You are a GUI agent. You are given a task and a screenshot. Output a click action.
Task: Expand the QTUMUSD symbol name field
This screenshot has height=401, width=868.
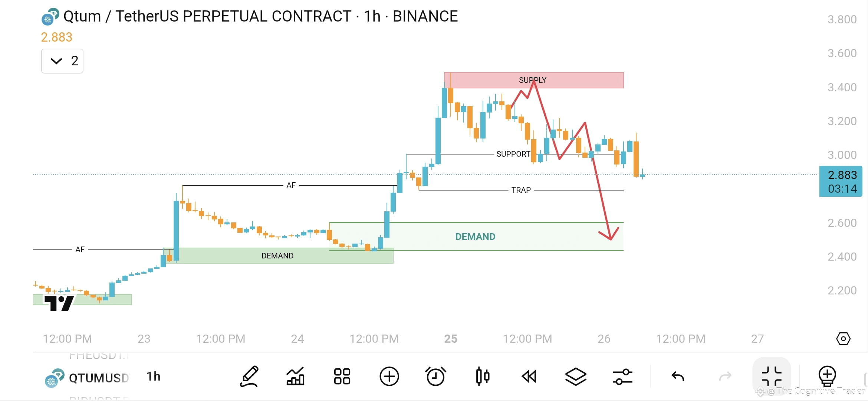(98, 377)
